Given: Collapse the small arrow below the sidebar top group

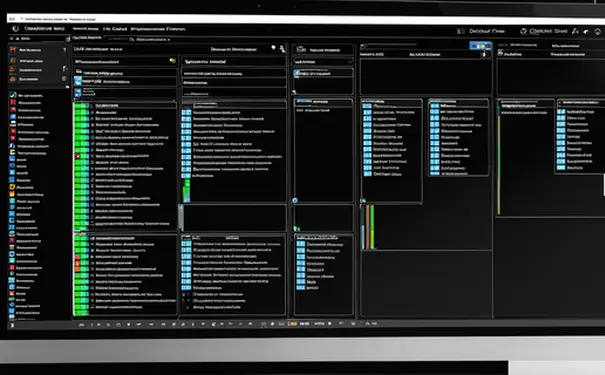Looking at the screenshot, I should point(68,87).
